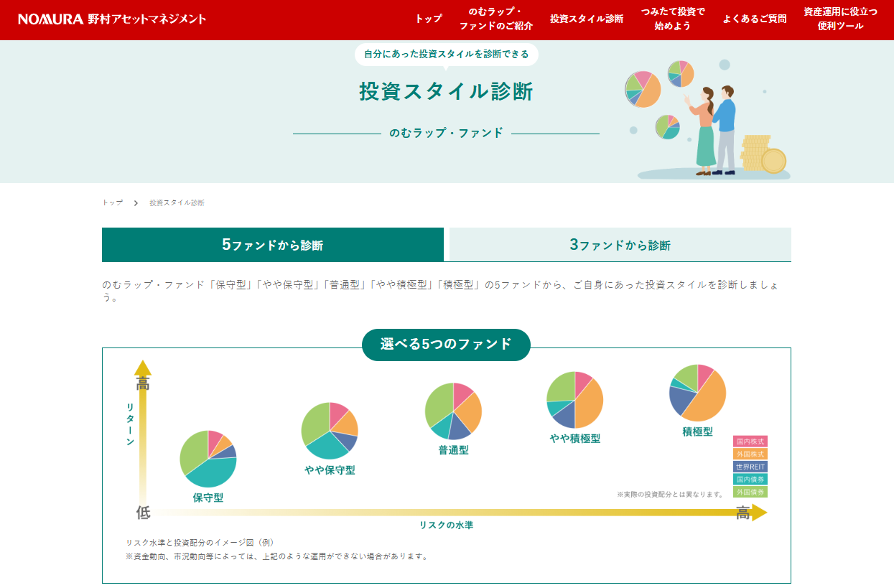Click the 普通型 pie chart
This screenshot has height=588, width=894.
[x=453, y=411]
